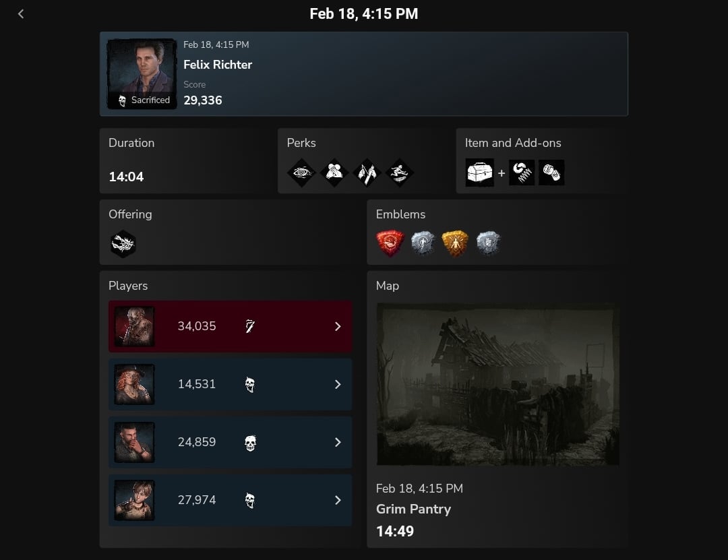Click the offering icon

click(x=123, y=244)
